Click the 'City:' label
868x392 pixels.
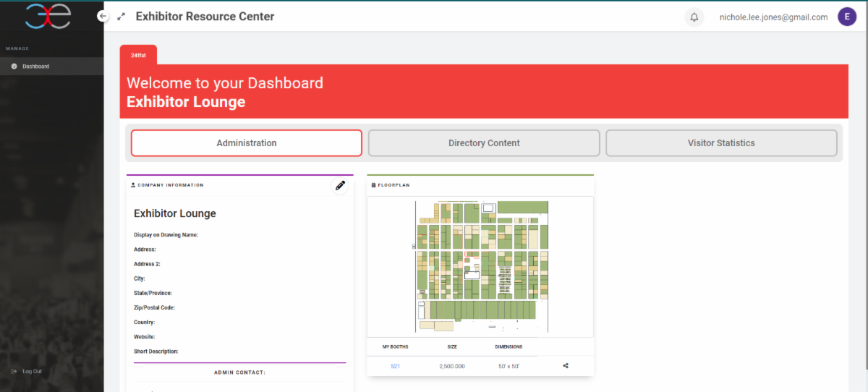click(140, 278)
